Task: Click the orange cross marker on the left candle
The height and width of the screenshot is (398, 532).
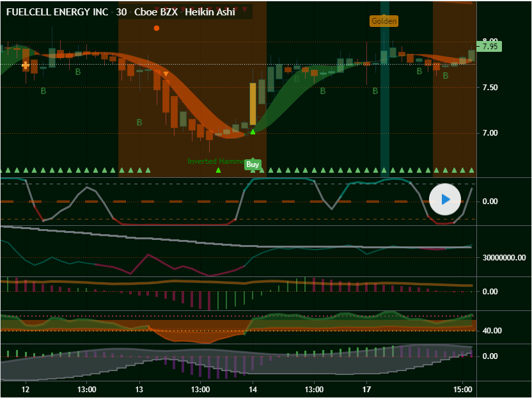Action: 26,65
